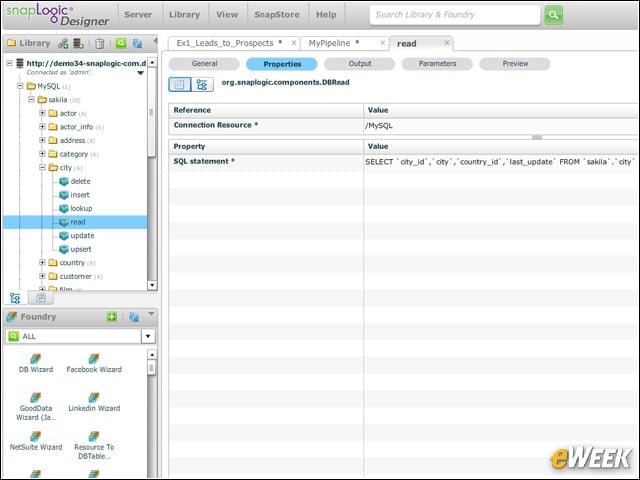Click the /MySQL connection resource value
The height and width of the screenshot is (480, 640).
tap(502, 126)
